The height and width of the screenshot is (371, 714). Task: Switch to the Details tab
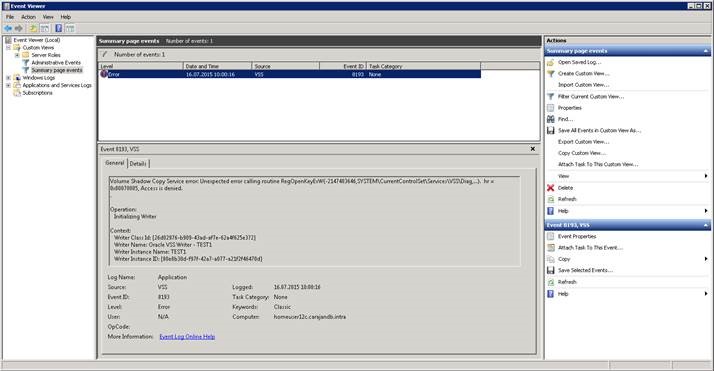click(138, 163)
